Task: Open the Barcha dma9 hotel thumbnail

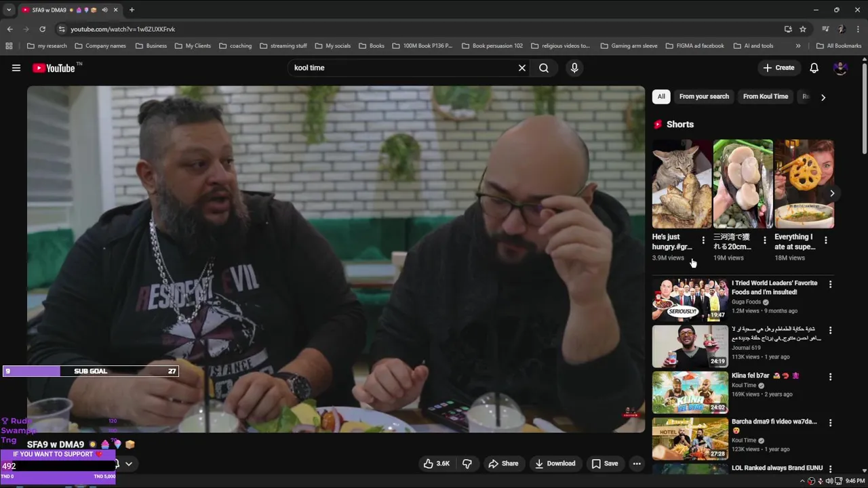Action: click(690, 438)
